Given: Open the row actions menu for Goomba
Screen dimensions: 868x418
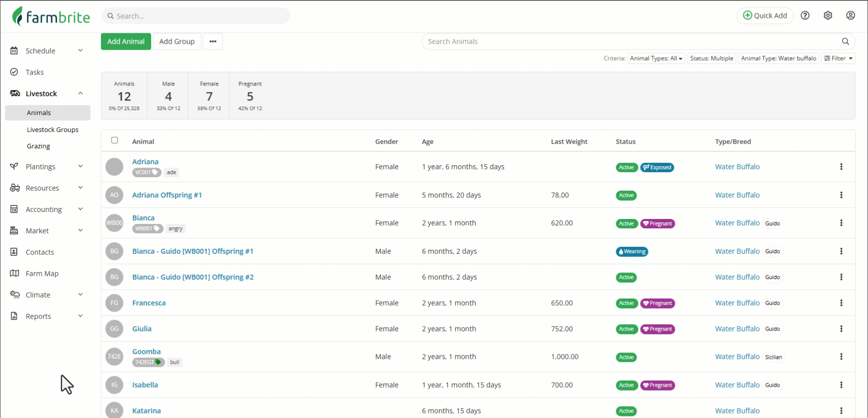Looking at the screenshot, I should pyautogui.click(x=841, y=357).
